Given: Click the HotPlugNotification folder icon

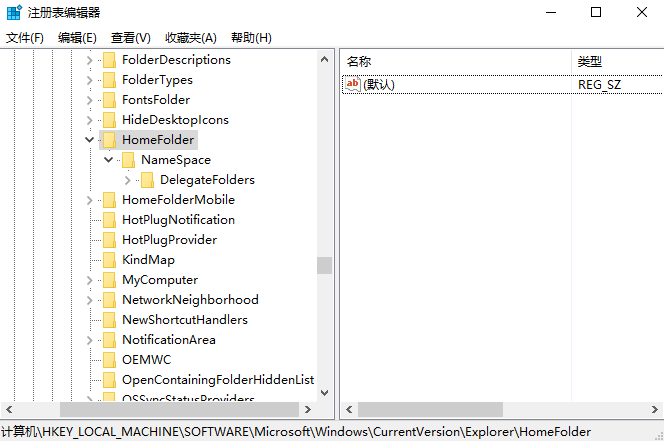Looking at the screenshot, I should [x=109, y=219].
